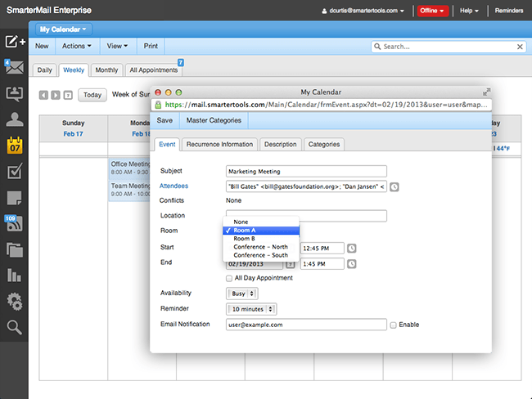Open Reminders in top bar

click(x=509, y=11)
